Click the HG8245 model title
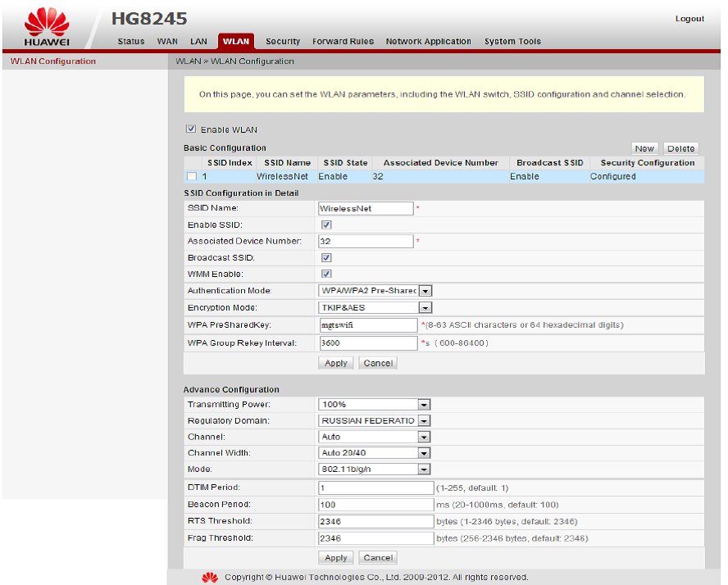The height and width of the screenshot is (585, 728). click(x=149, y=19)
